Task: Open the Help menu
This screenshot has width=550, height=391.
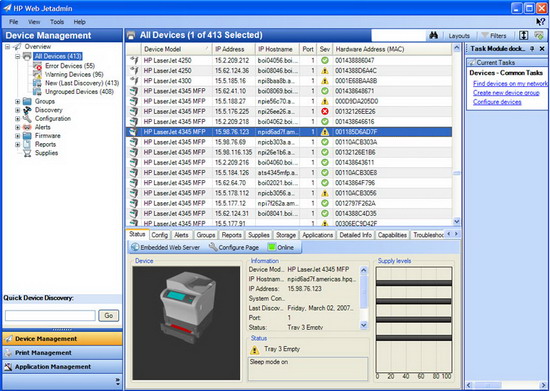Action: point(80,22)
